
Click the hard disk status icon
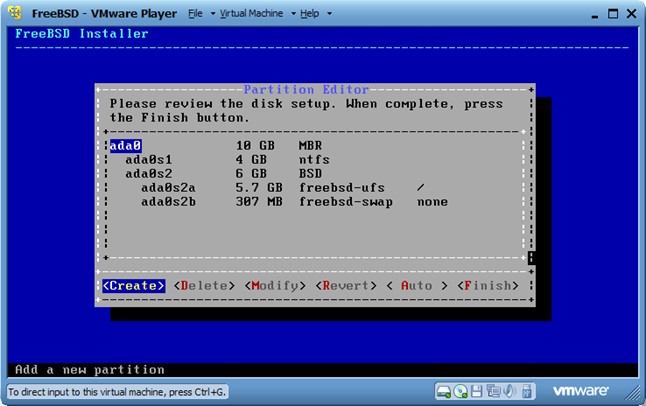click(444, 391)
